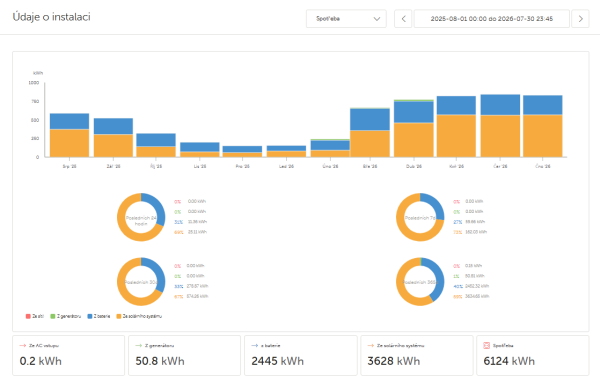Click the blue battery arrow icon
This screenshot has width=600, height=382.
[255, 345]
